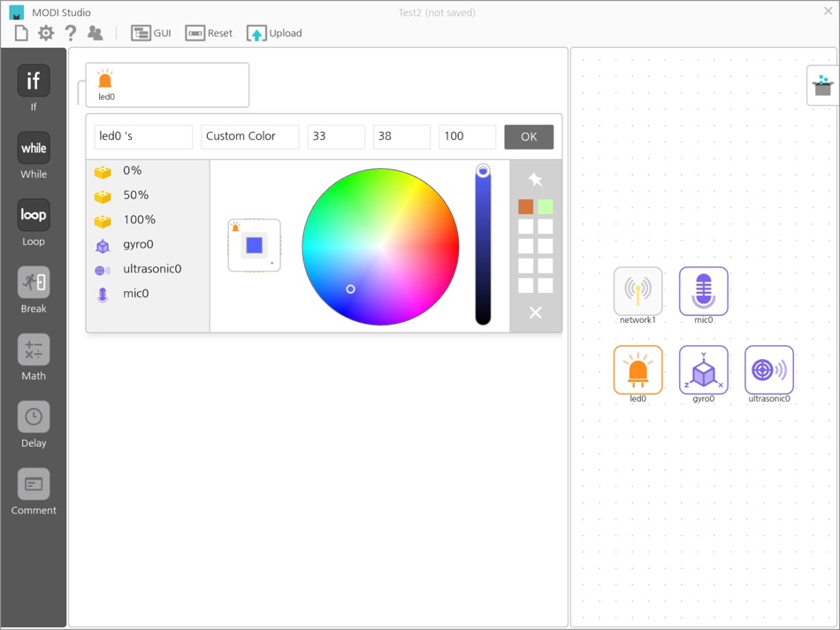Adjust the brightness slider handle

pos(483,171)
